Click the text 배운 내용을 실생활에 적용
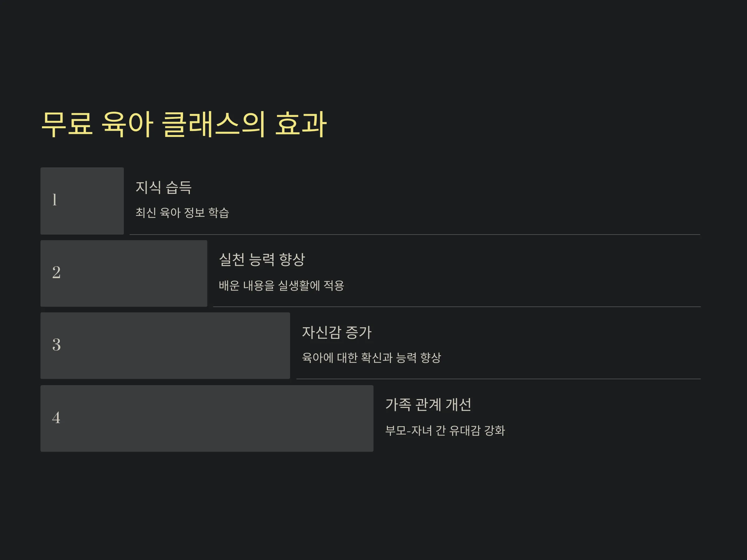Viewport: 747px width, 560px height. point(281,286)
